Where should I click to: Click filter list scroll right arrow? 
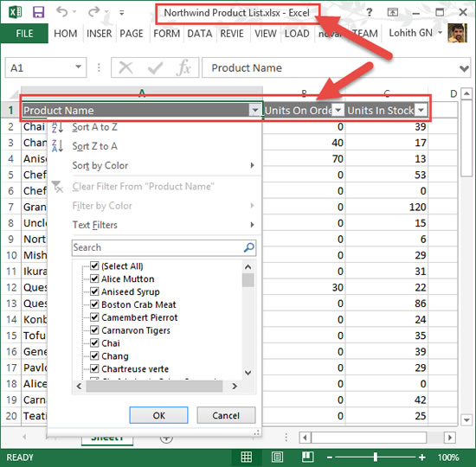235,386
